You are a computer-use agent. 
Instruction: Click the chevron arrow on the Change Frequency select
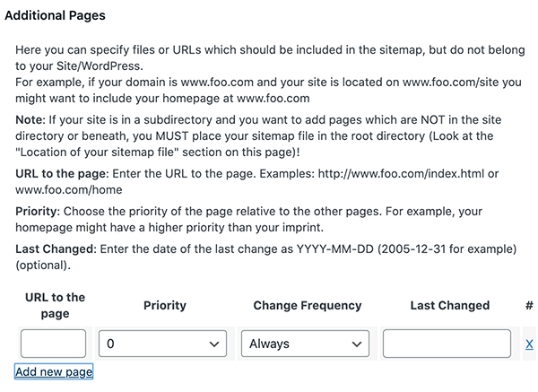[x=358, y=344]
